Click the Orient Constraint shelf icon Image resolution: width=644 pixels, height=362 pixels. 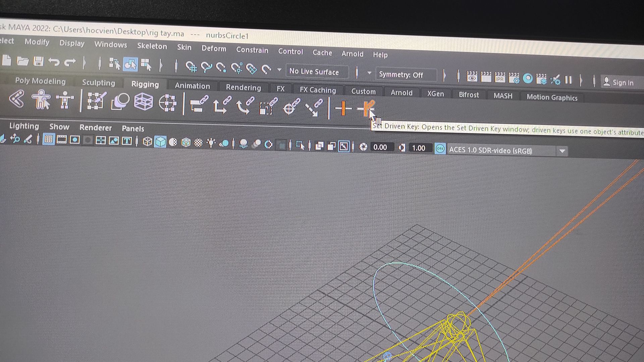pyautogui.click(x=245, y=106)
